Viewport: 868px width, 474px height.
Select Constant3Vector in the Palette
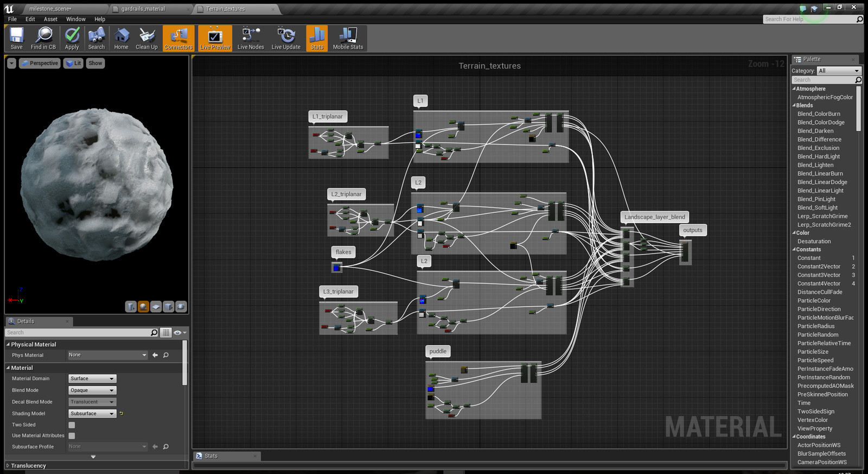point(819,275)
